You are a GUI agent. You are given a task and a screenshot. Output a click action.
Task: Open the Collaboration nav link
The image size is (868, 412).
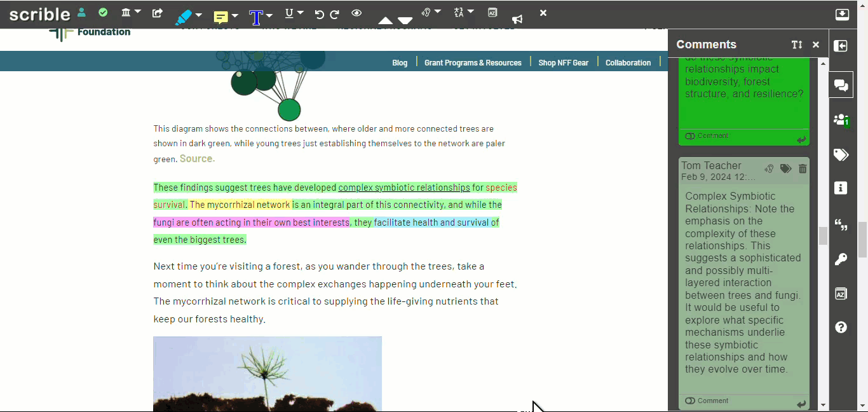[628, 62]
